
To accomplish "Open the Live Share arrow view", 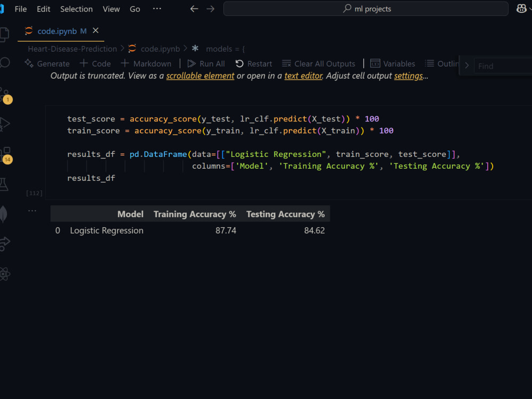I will tap(4, 244).
